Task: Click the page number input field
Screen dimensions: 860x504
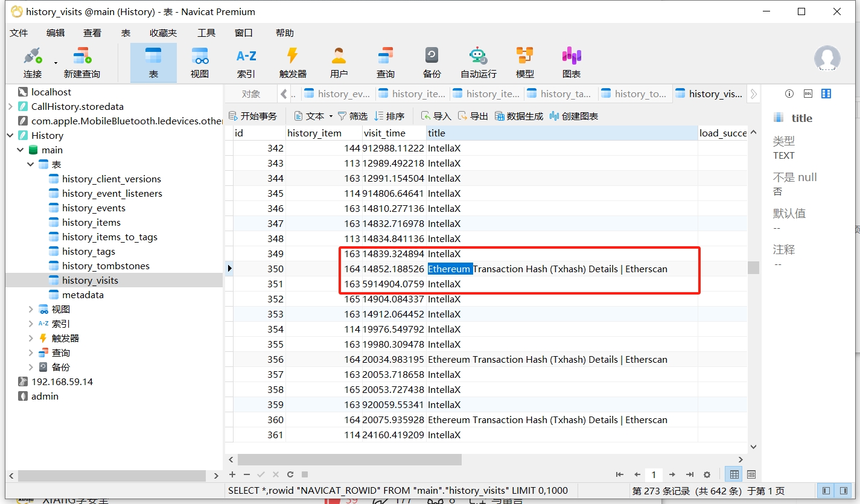Action: pyautogui.click(x=654, y=475)
